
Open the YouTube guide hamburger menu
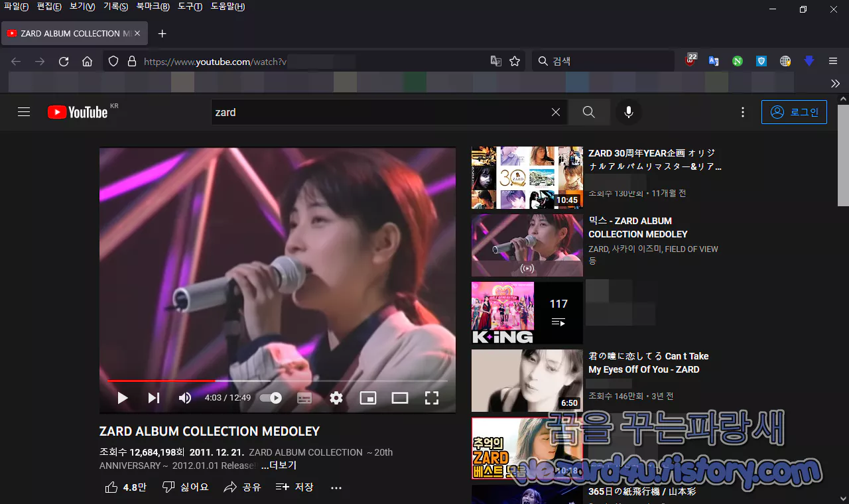(x=24, y=112)
